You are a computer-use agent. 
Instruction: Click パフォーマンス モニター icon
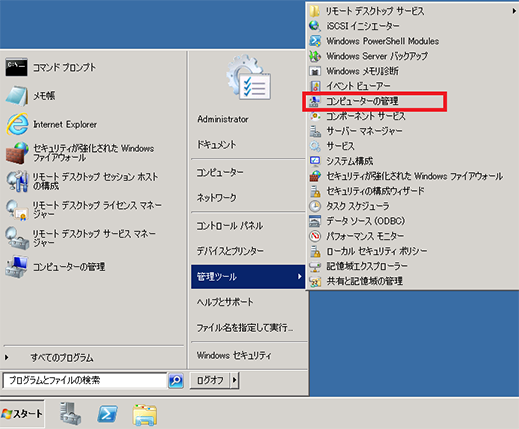[315, 236]
